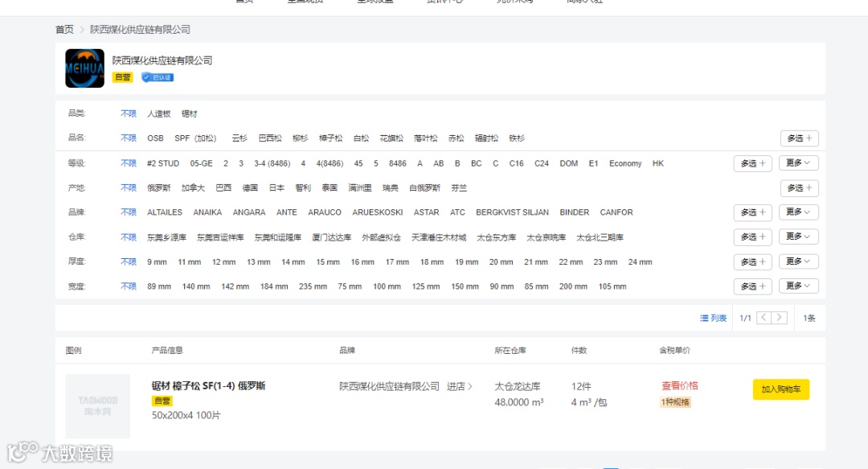The image size is (868, 469).
Task: Filter warehouse by 天津潘庄木材城
Action: pos(439,237)
